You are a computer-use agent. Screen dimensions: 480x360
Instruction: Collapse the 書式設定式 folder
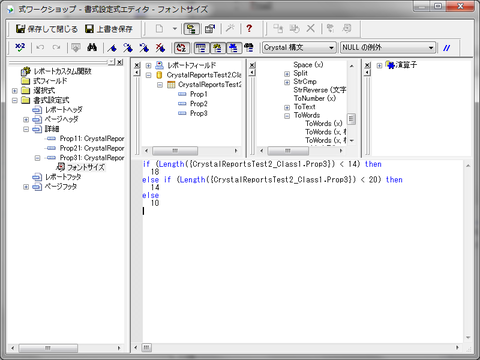pos(15,100)
